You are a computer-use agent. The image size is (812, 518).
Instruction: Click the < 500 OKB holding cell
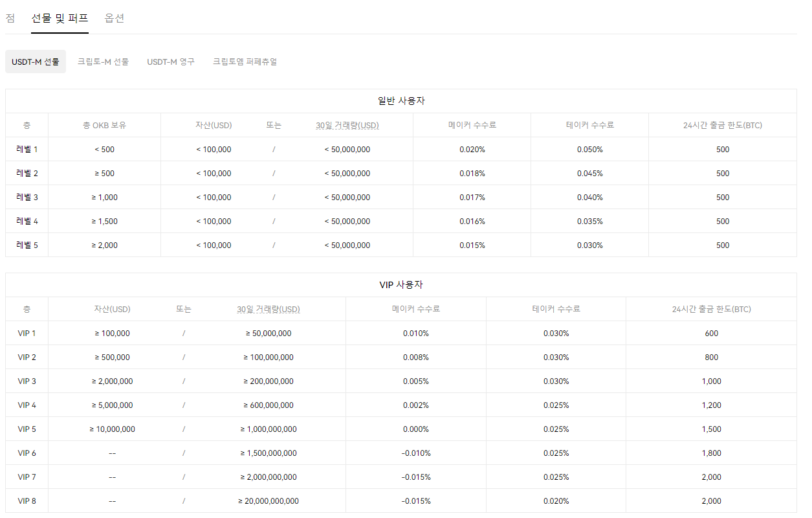(104, 150)
